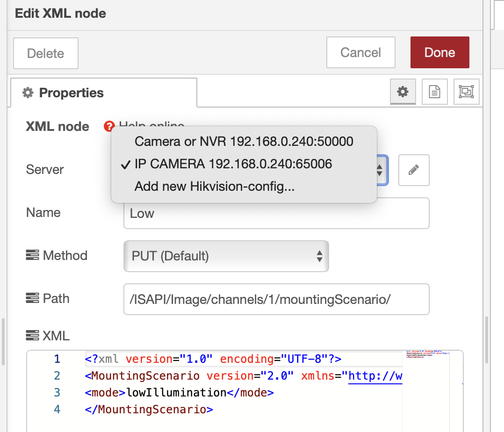Click the Delete button
The image size is (504, 432).
click(45, 53)
